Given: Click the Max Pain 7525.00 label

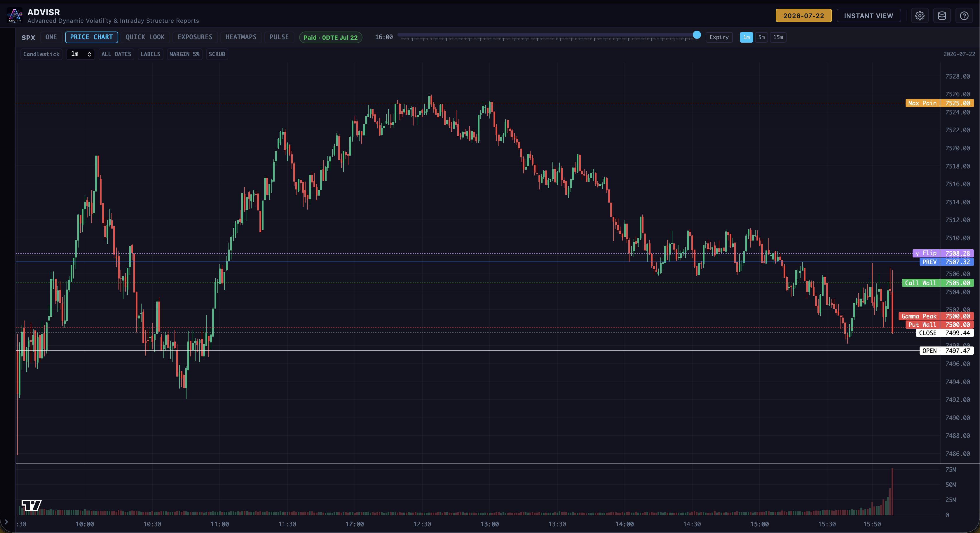Looking at the screenshot, I should click(939, 103).
